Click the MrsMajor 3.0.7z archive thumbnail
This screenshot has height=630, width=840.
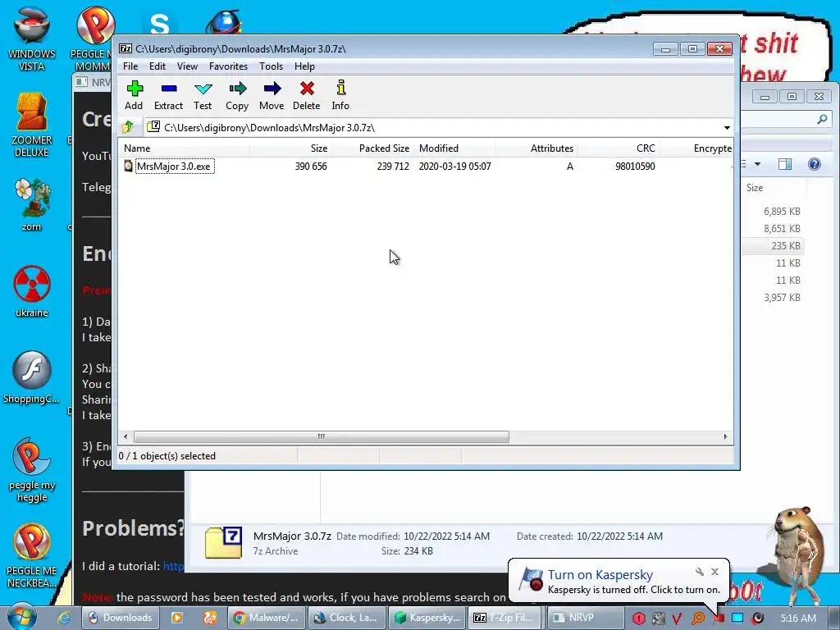click(223, 543)
